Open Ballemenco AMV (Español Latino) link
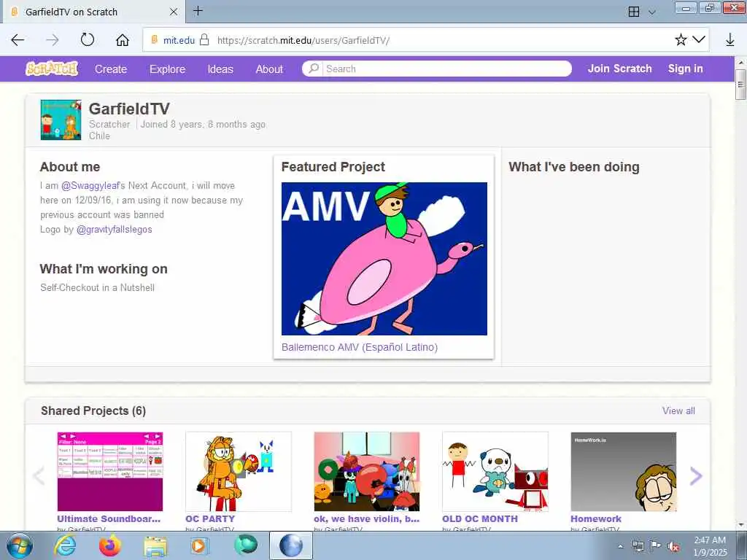Image resolution: width=747 pixels, height=560 pixels. pyautogui.click(x=359, y=347)
